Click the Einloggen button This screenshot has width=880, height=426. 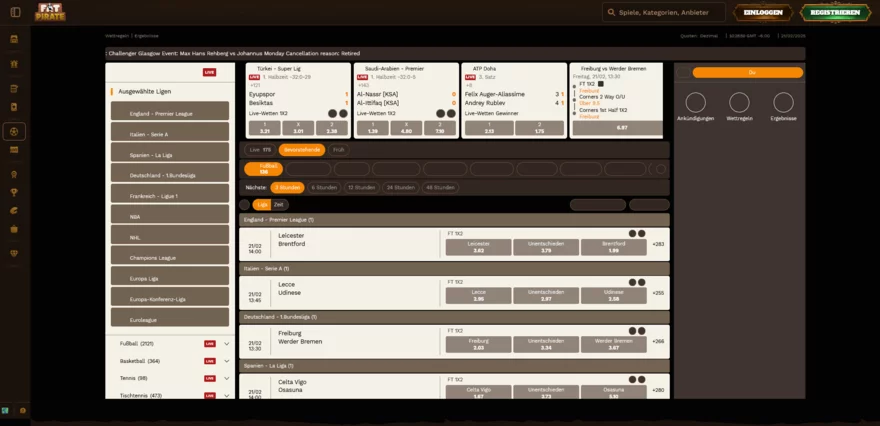click(763, 12)
